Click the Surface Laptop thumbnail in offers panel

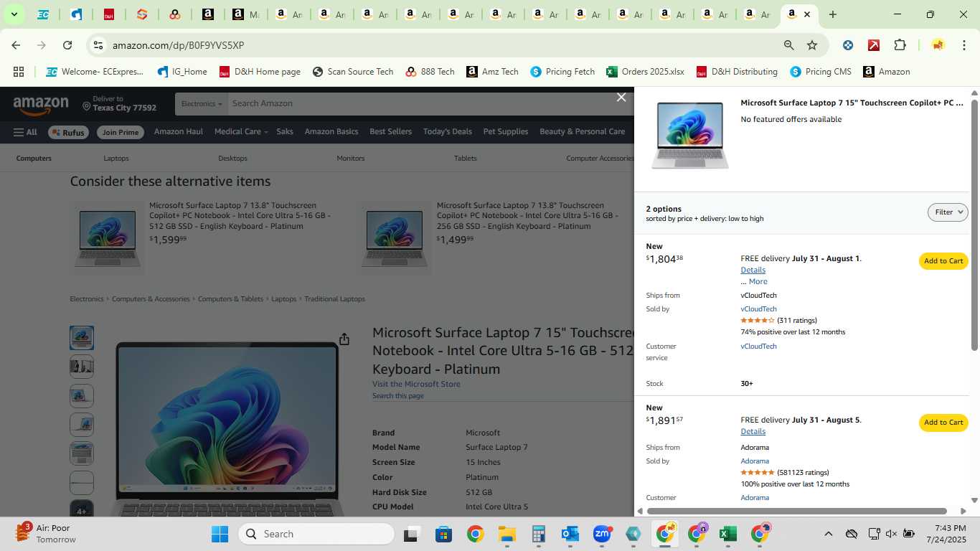click(x=689, y=135)
